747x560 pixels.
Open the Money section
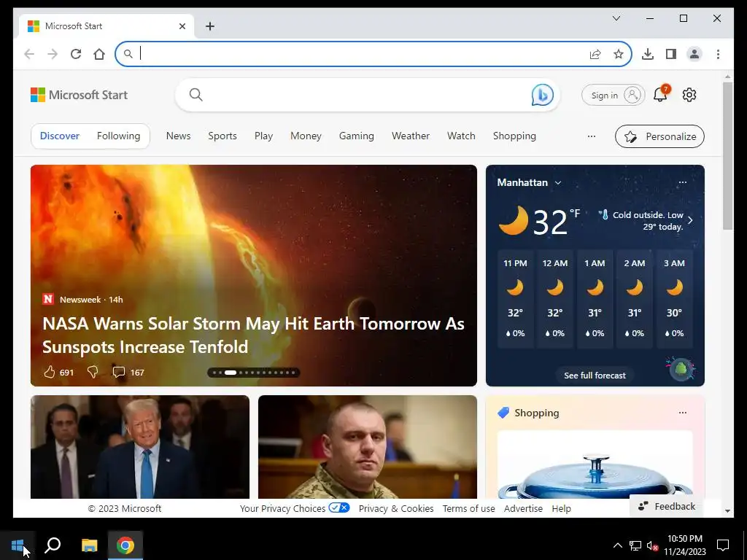pyautogui.click(x=306, y=136)
